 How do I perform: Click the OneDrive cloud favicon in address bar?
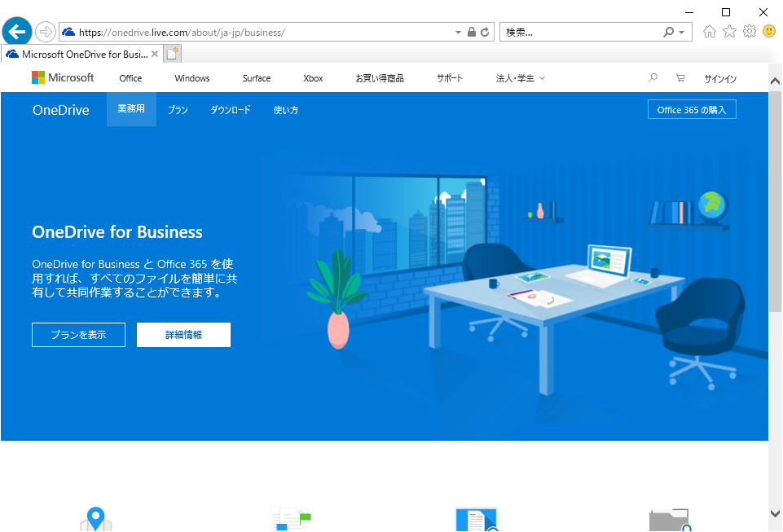tap(68, 32)
